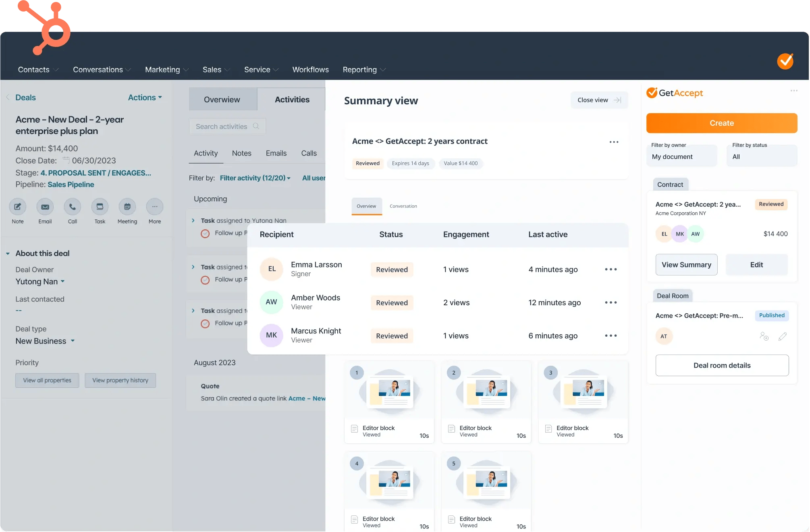Open options menu for Acme contract card
This screenshot has height=532, width=810.
coord(614,142)
